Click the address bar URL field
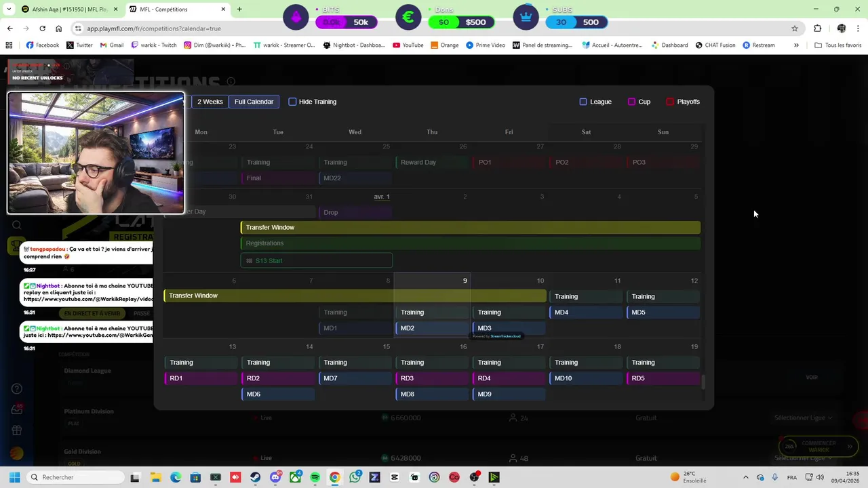Screen dimensions: 868x488 [434, 28]
